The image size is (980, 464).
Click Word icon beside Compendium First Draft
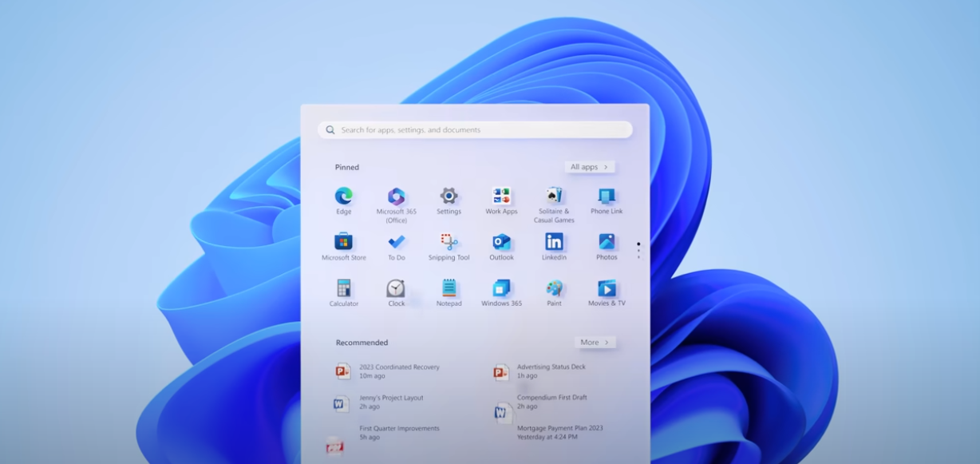(x=502, y=412)
